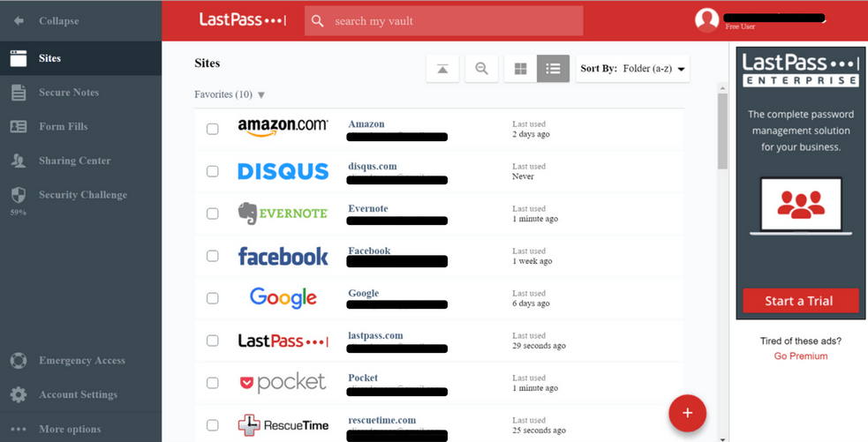This screenshot has width=868, height=442.
Task: Open Account Settings
Action: pos(81,395)
